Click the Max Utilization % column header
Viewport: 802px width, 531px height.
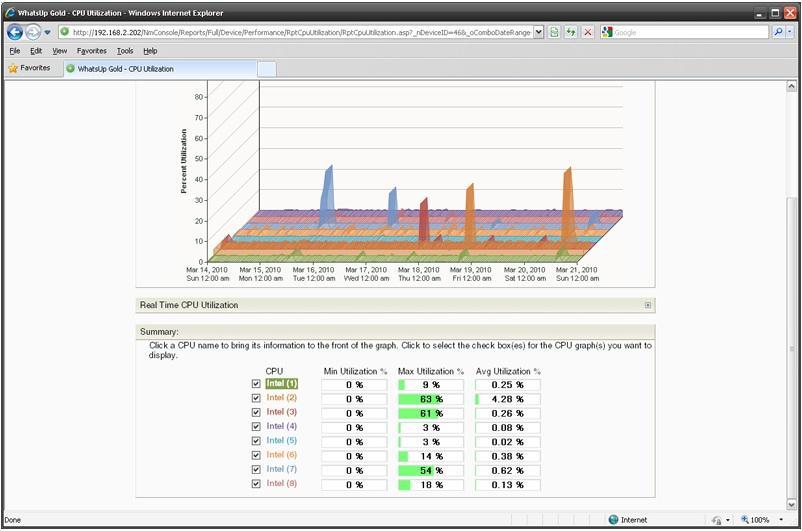pos(431,371)
